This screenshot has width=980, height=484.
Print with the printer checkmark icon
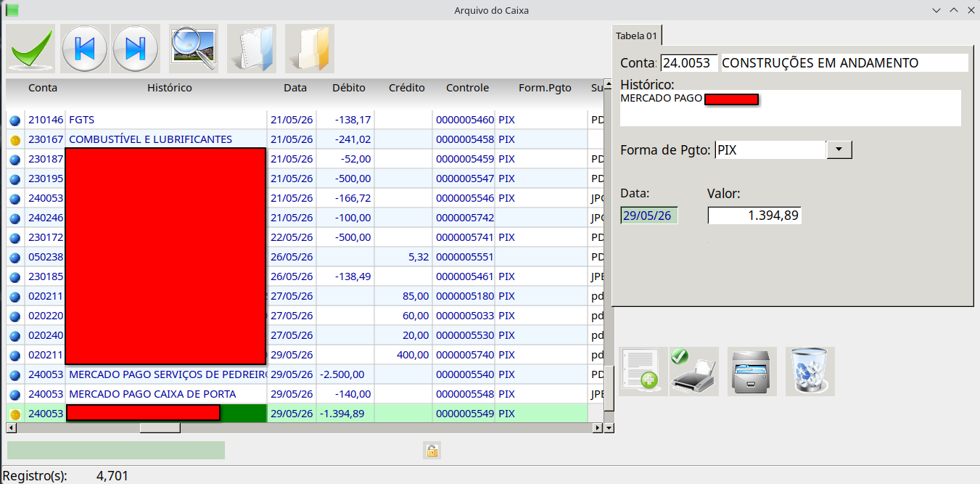pos(694,372)
